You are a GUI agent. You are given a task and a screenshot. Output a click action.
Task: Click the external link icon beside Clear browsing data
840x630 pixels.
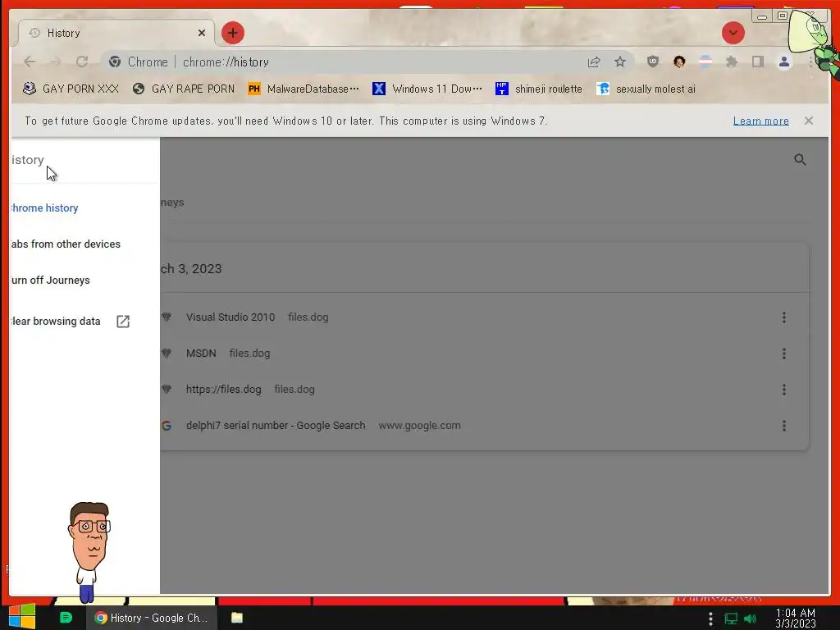(x=123, y=322)
